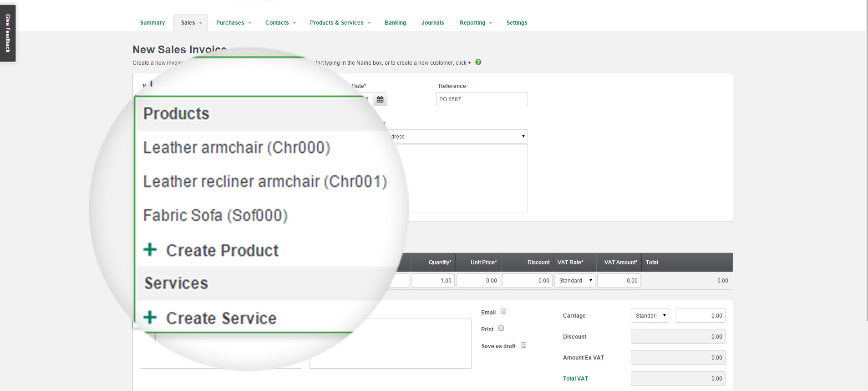Expand the Products & Services menu arrow

click(x=369, y=23)
